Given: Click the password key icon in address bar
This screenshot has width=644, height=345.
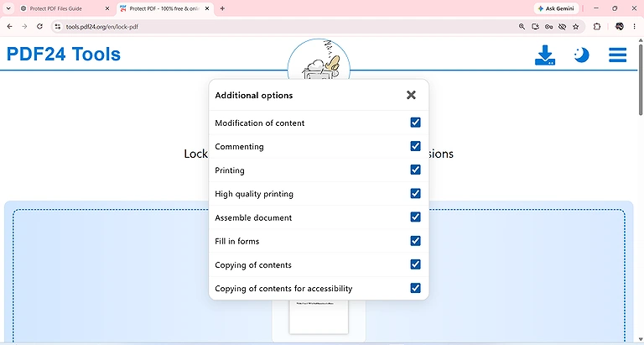Looking at the screenshot, I should [x=548, y=27].
